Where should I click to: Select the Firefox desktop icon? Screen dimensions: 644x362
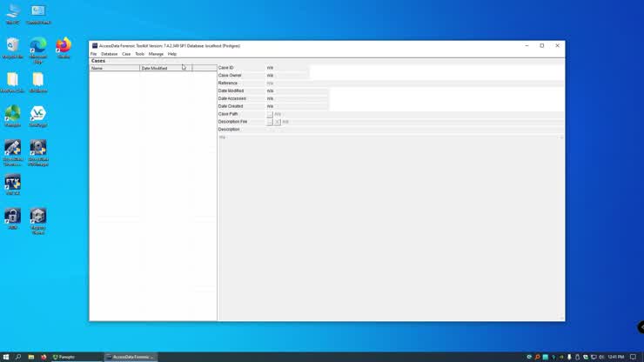point(64,47)
